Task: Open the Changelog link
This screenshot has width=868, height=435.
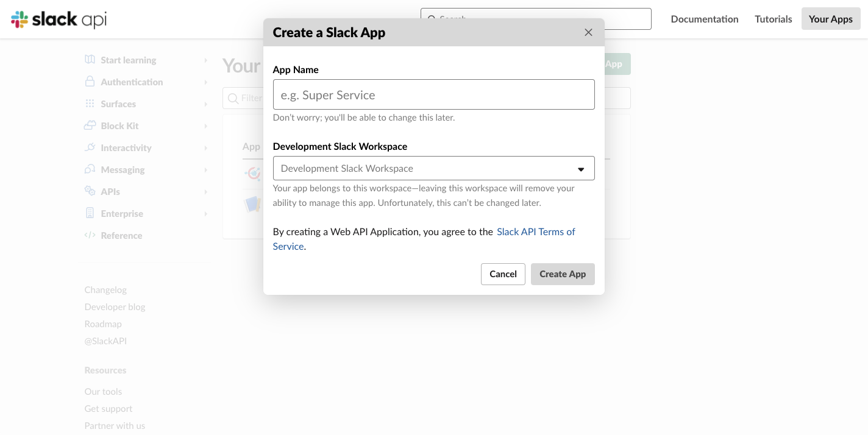Action: (x=105, y=289)
